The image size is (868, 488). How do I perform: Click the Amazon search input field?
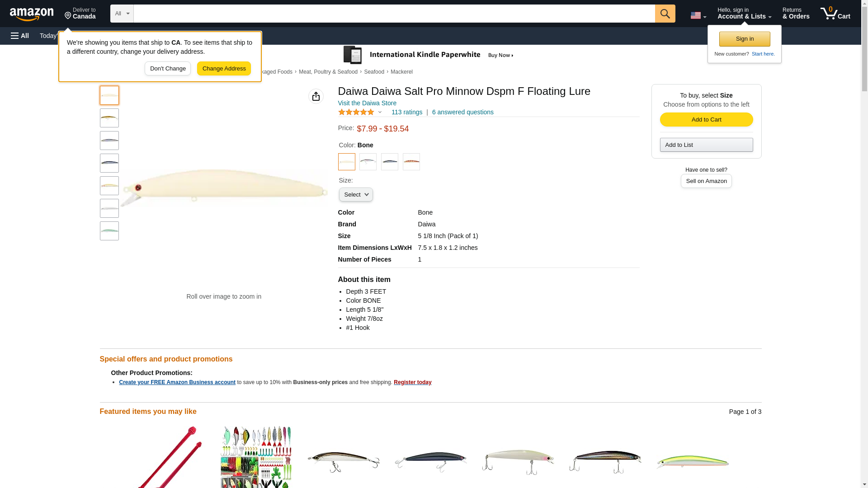pyautogui.click(x=394, y=14)
